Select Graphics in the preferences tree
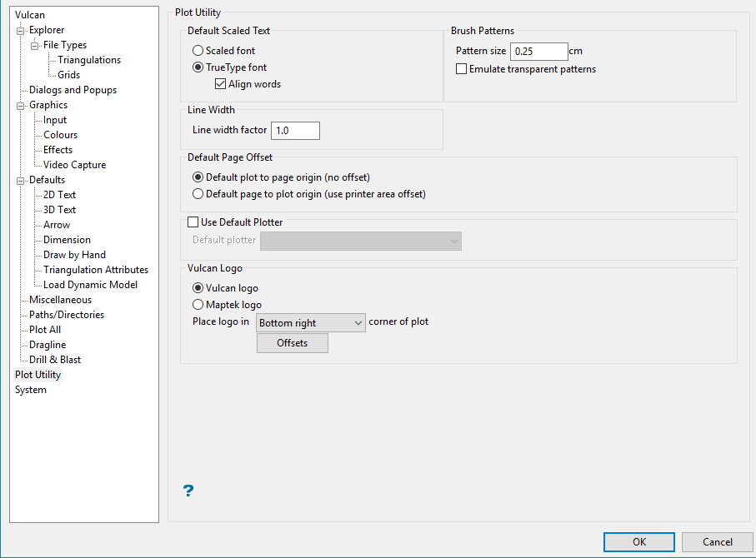 [48, 105]
